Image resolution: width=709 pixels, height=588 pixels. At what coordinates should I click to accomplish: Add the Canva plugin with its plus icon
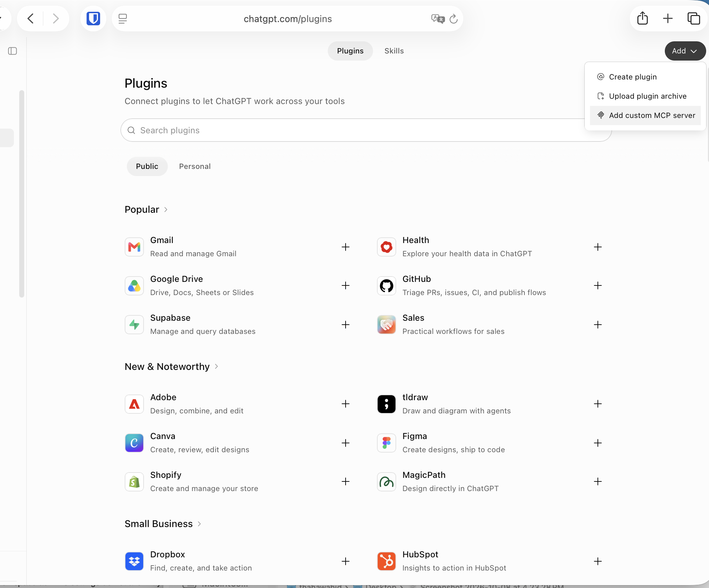point(346,443)
